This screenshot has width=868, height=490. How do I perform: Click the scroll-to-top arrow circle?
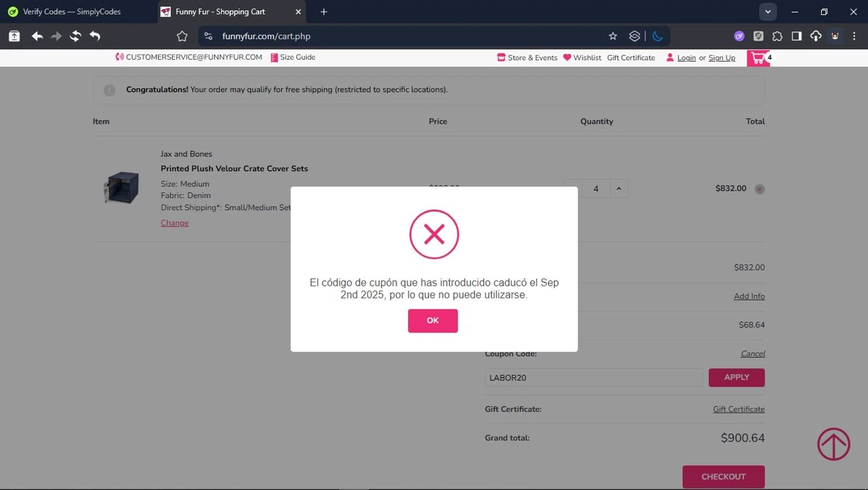[x=834, y=444]
